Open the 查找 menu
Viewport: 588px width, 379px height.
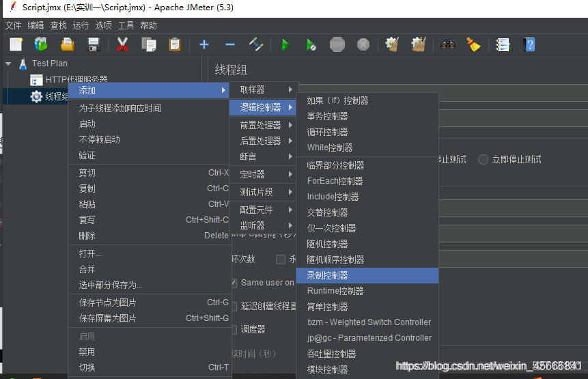click(x=58, y=25)
